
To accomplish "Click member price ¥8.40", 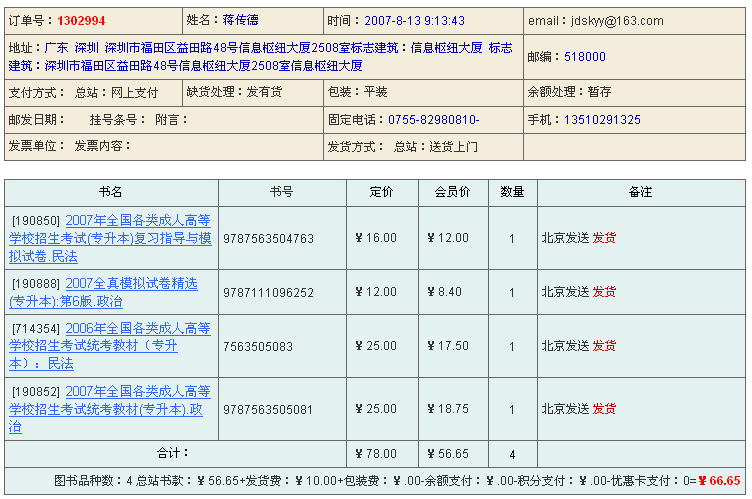I will point(445,292).
